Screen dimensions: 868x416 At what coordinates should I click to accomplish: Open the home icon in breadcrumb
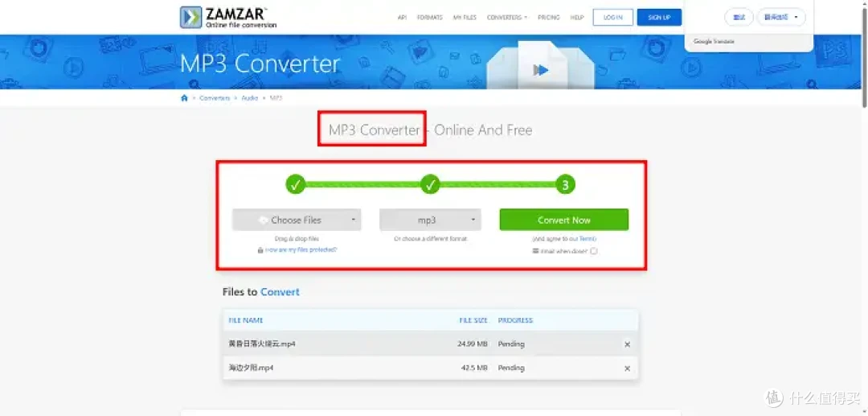tap(184, 98)
